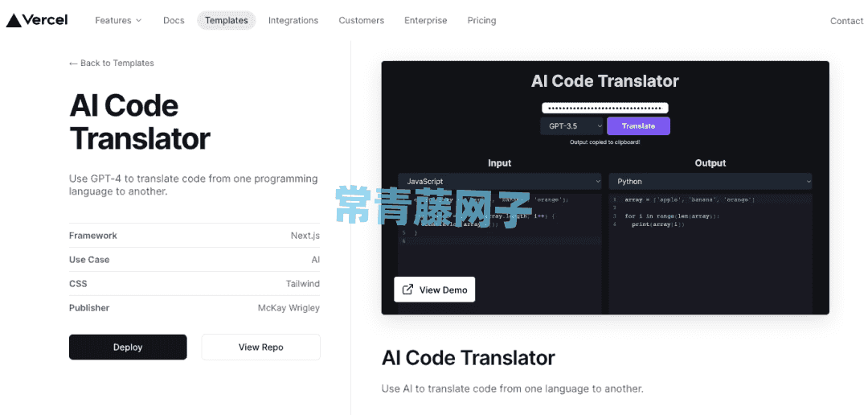
Task: Expand the Features menu chevron
Action: [138, 20]
